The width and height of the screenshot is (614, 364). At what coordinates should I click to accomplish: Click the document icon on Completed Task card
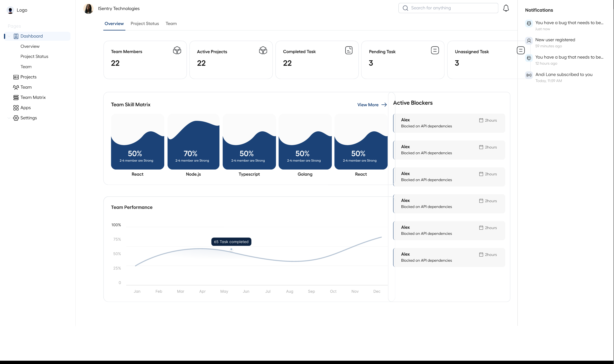[349, 50]
